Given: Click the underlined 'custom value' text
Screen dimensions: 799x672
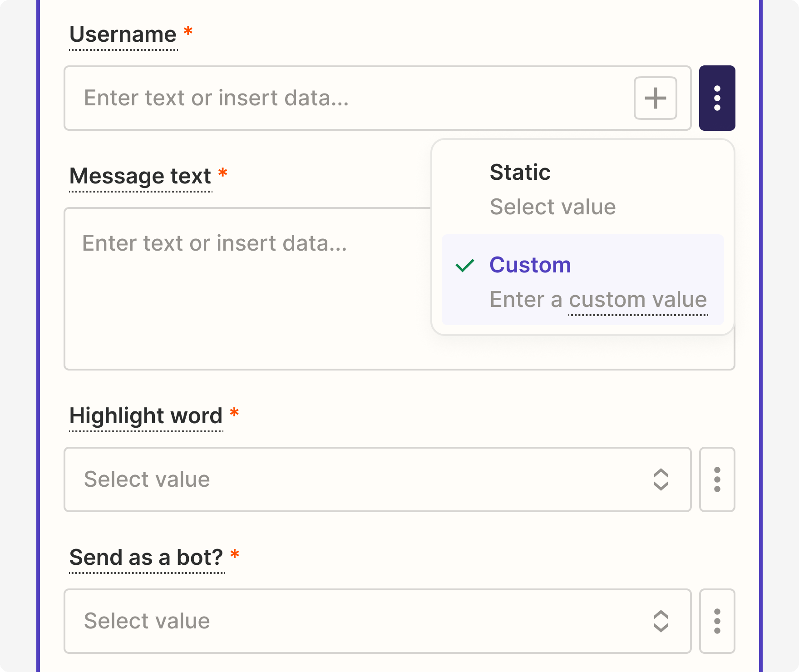Looking at the screenshot, I should [638, 300].
